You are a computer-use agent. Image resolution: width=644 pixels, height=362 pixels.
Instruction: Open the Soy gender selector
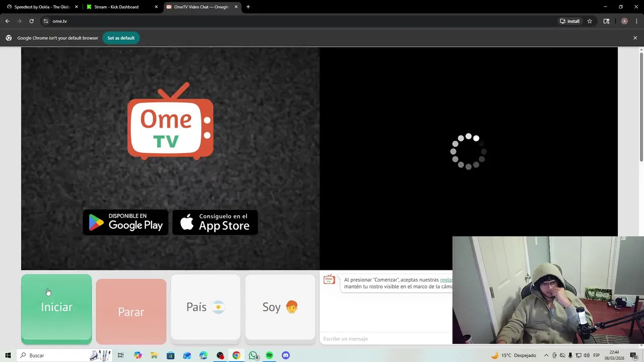click(280, 307)
